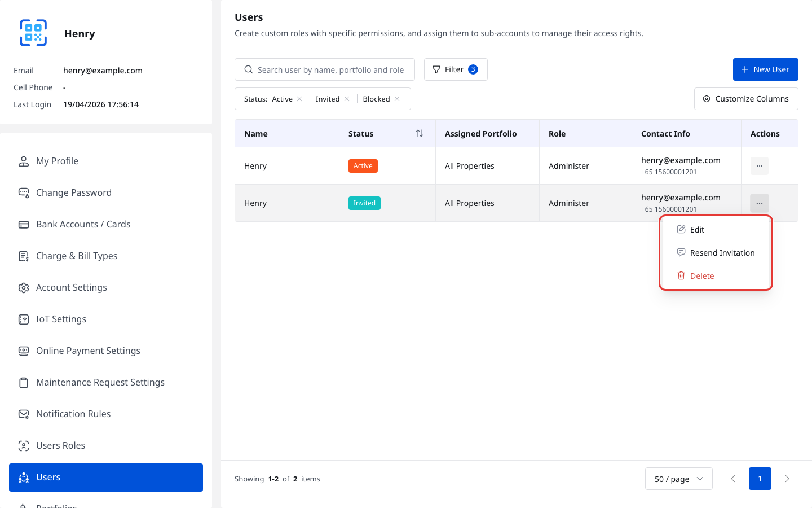
Task: Click the Users group icon in sidebar
Action: 24,478
